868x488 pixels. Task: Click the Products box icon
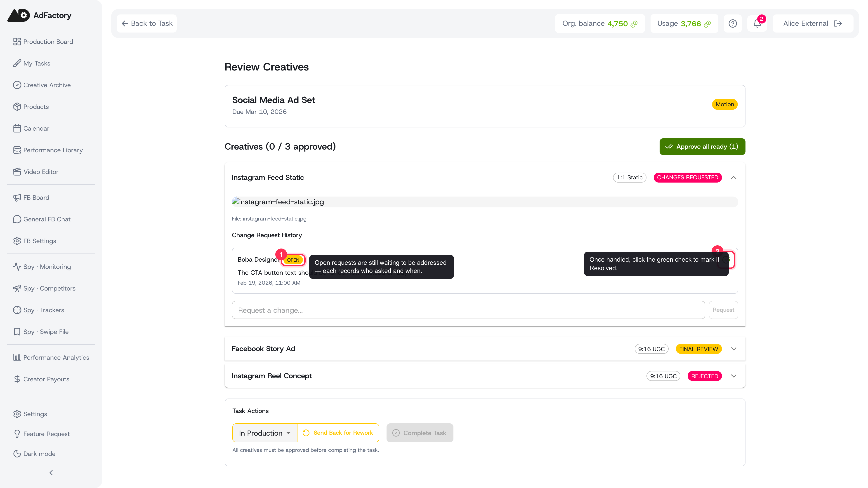[17, 107]
